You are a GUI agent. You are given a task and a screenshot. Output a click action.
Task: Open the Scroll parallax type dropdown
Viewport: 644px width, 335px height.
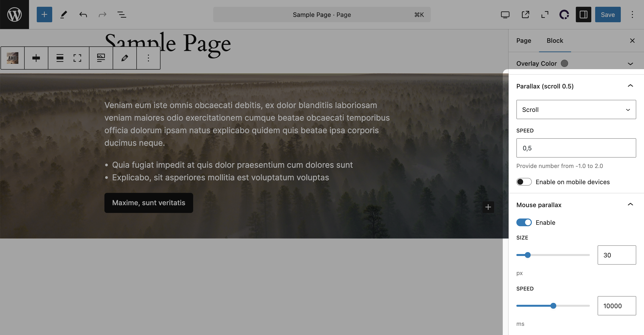[x=576, y=109]
